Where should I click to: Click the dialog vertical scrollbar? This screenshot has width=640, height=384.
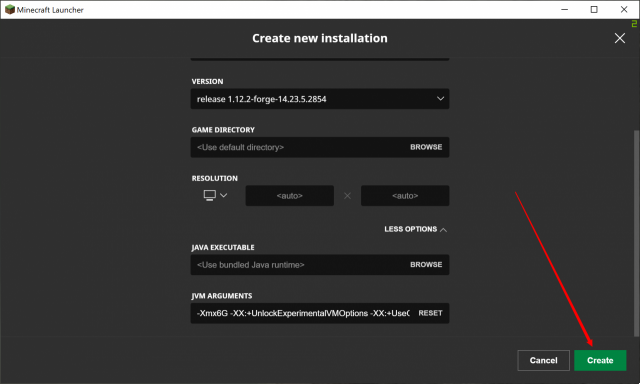636,233
